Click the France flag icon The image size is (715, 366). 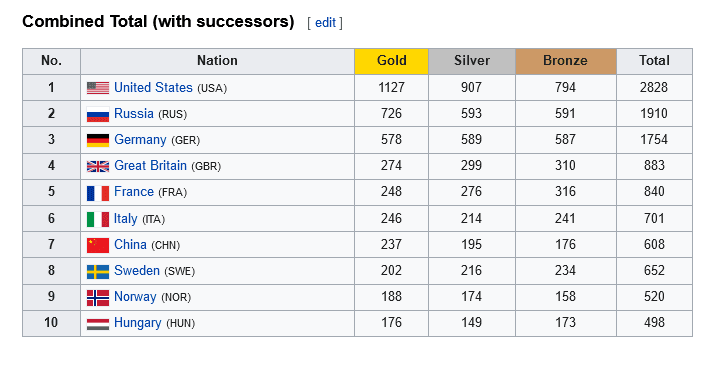point(98,193)
